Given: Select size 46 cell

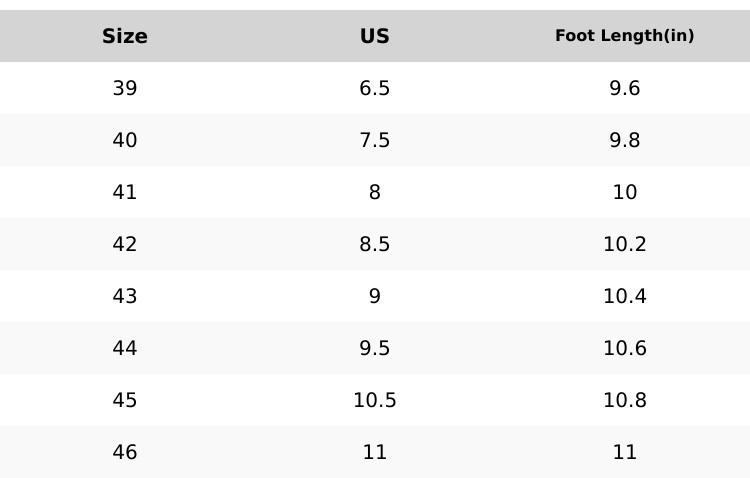Looking at the screenshot, I should coord(125,452).
